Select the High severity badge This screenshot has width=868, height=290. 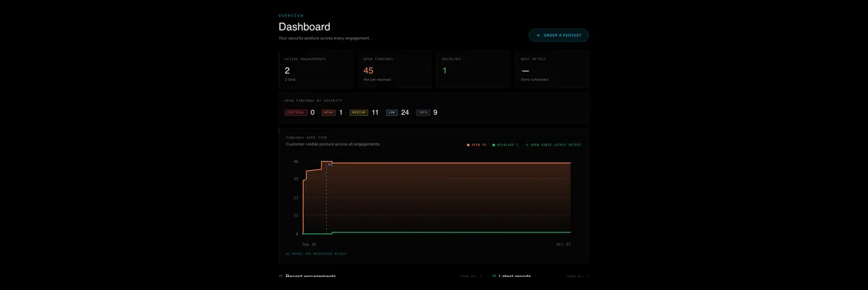tap(329, 112)
